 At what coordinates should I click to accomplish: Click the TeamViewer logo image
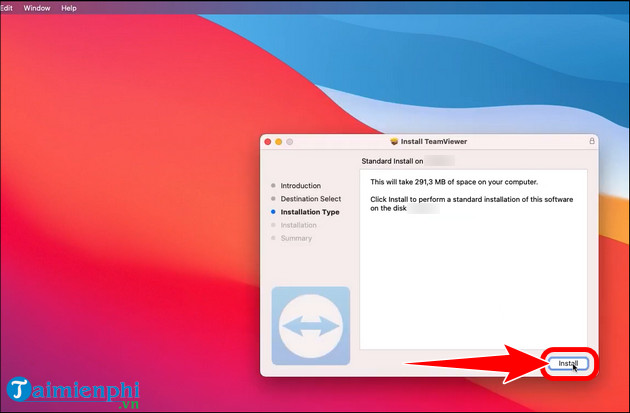point(311,326)
